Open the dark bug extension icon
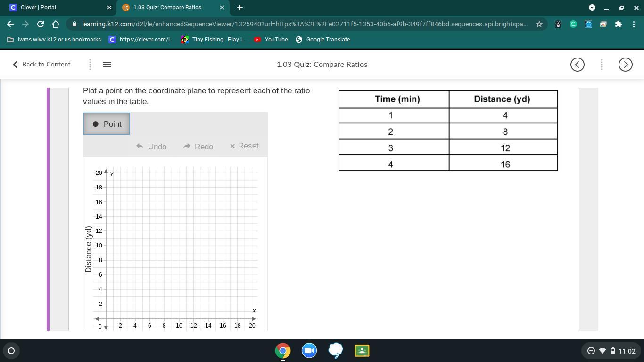 click(x=558, y=24)
